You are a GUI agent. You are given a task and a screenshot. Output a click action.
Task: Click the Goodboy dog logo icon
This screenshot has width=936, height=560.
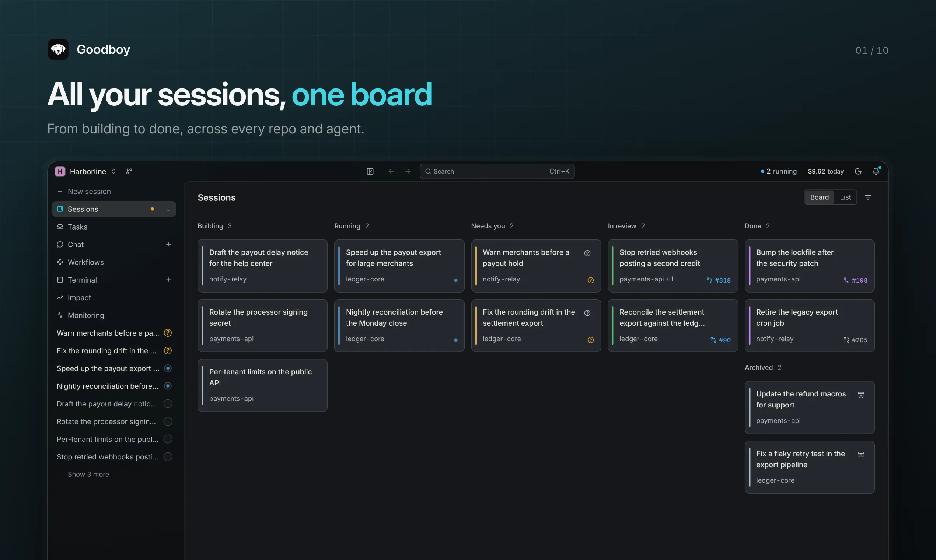(x=58, y=49)
